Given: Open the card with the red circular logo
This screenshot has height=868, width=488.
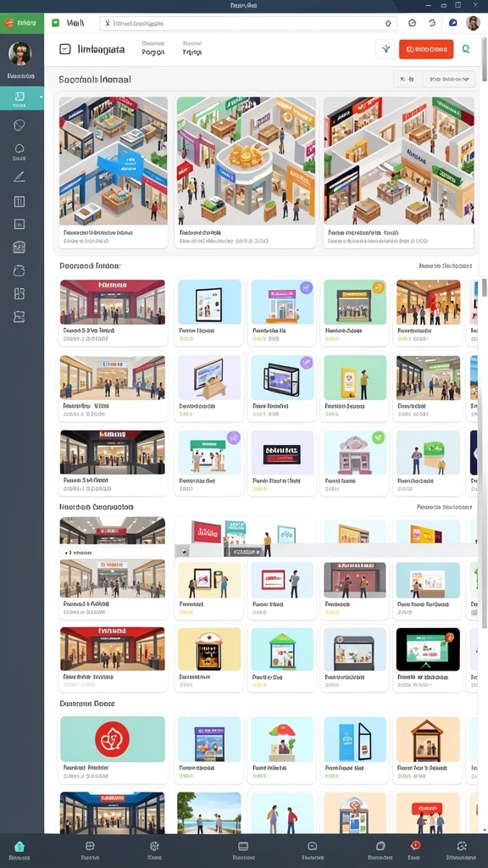Looking at the screenshot, I should pyautogui.click(x=113, y=749).
